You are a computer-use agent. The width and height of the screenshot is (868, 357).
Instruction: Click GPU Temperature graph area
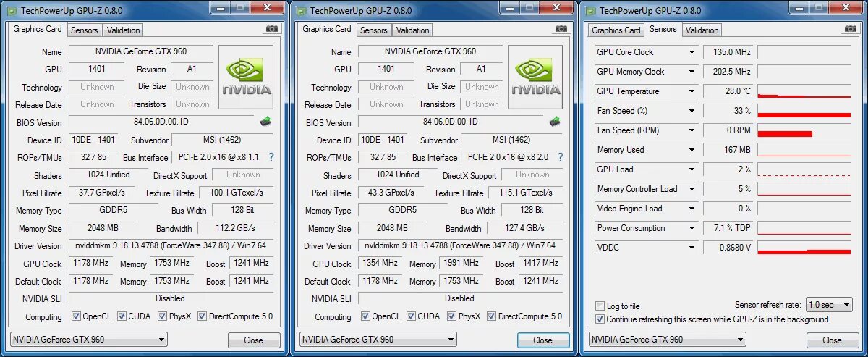point(804,91)
